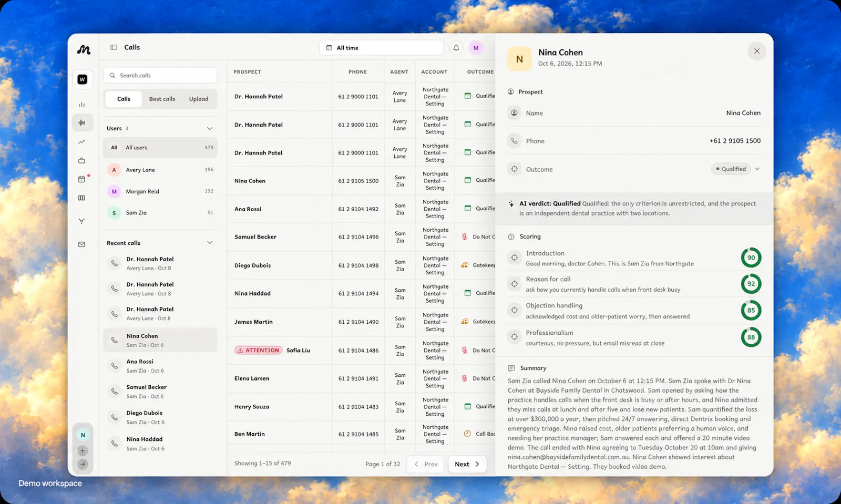Click the Professionalism scoring row

pyautogui.click(x=635, y=338)
